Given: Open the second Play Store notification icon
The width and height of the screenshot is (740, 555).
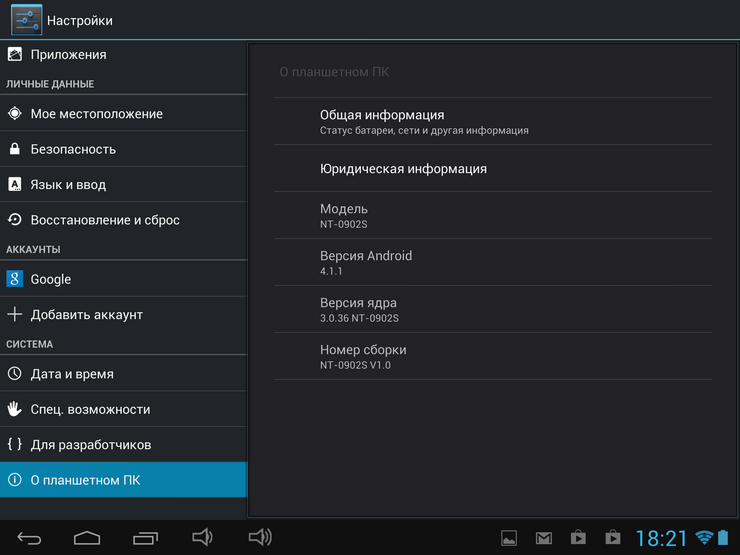Looking at the screenshot, I should pyautogui.click(x=613, y=537).
